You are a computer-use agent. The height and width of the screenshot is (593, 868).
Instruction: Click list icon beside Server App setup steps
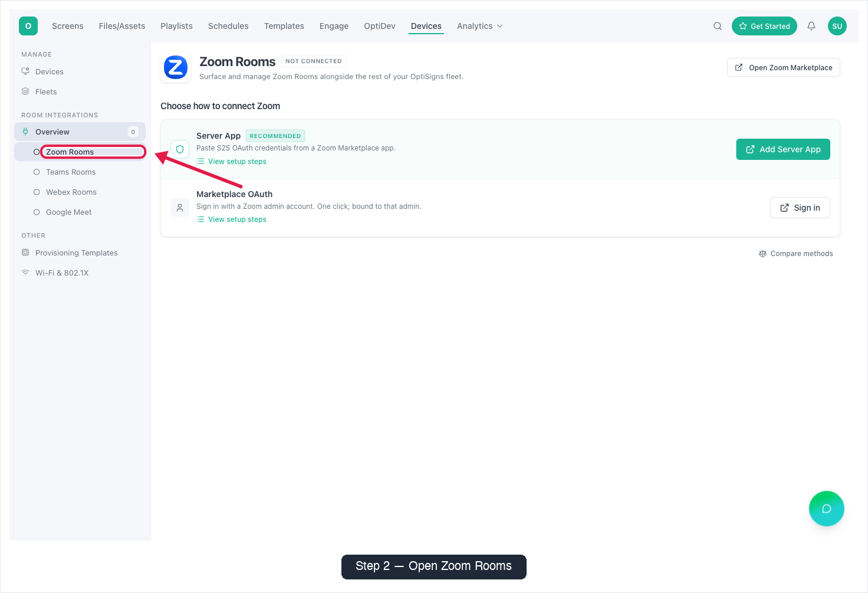[x=200, y=162]
